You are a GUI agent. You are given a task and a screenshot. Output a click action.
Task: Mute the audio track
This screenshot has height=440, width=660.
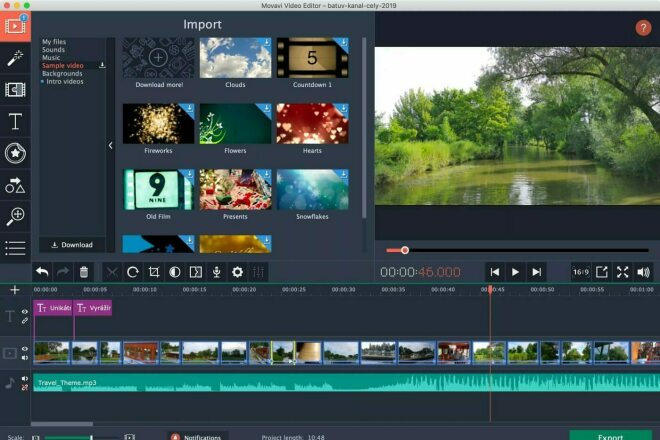tap(25, 379)
